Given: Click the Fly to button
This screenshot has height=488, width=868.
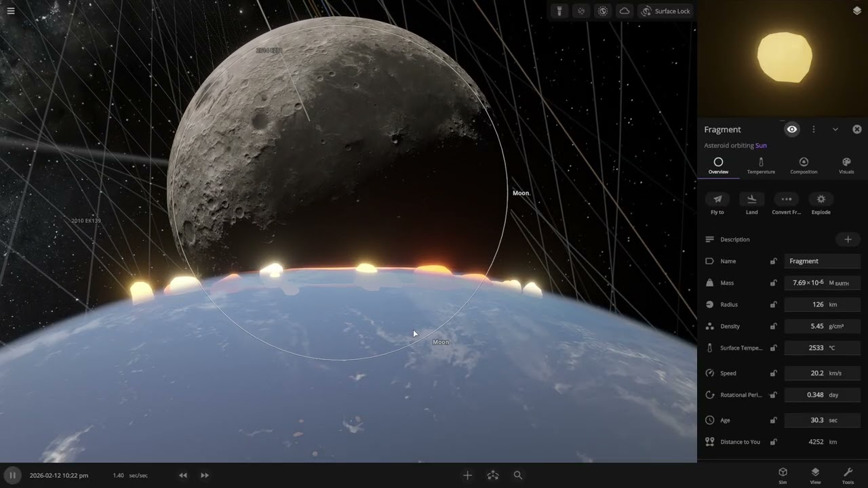Looking at the screenshot, I should [x=717, y=203].
